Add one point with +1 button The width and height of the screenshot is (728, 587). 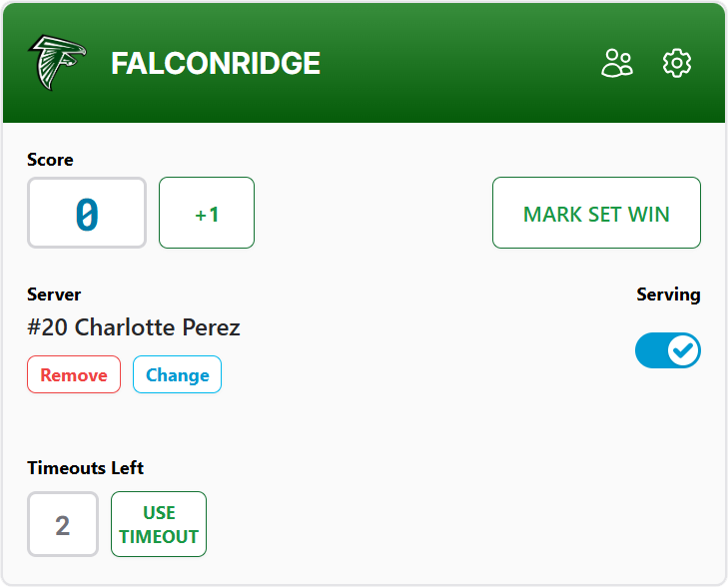click(207, 213)
